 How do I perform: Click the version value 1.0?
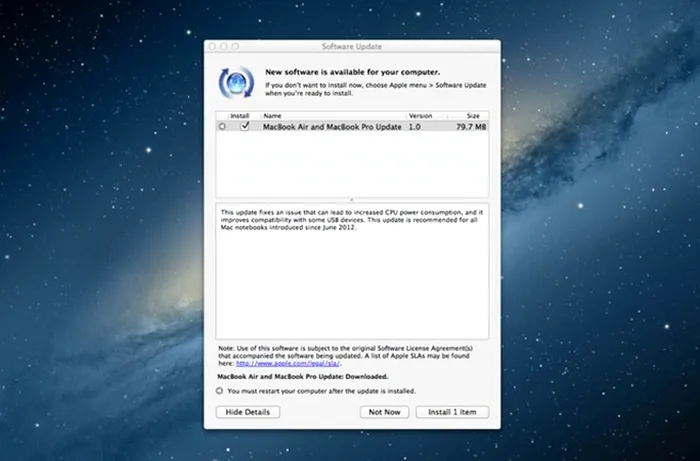click(x=415, y=127)
